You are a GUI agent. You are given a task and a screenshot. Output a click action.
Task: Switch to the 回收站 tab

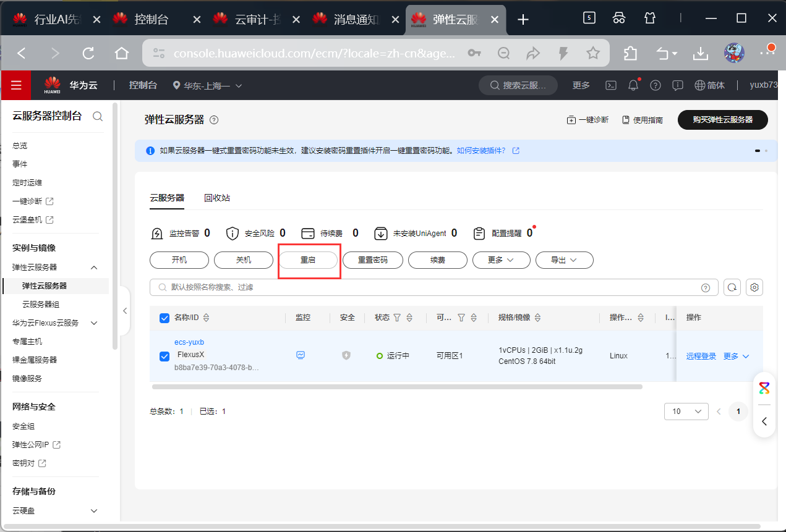(217, 198)
